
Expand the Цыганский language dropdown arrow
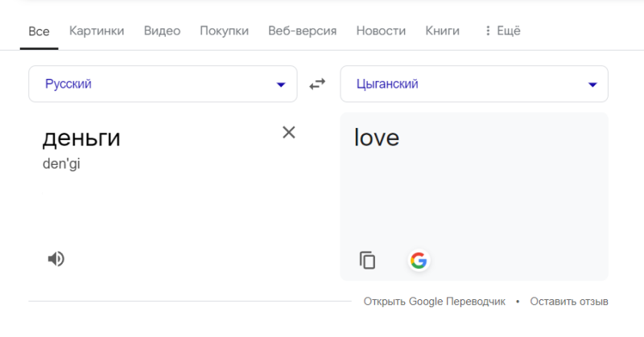coord(592,84)
